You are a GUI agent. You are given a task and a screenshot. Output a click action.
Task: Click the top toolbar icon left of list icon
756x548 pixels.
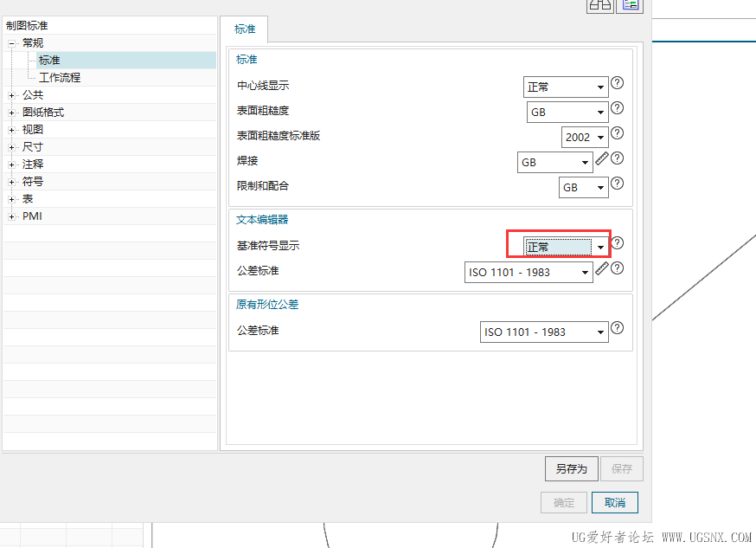(x=600, y=5)
